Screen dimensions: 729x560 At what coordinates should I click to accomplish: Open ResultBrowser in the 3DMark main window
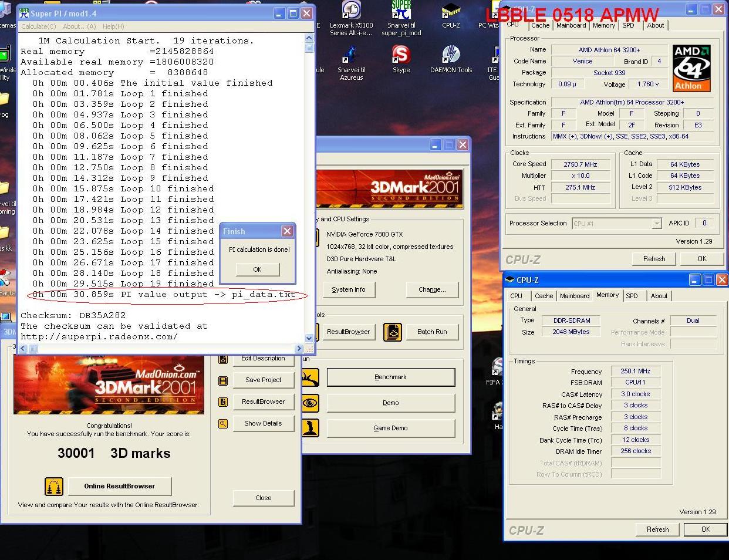tap(348, 332)
